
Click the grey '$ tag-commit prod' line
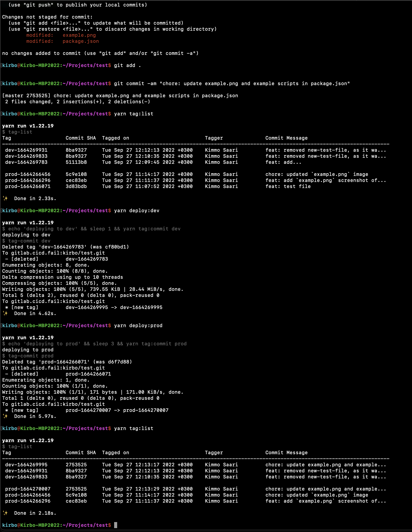coord(28,356)
